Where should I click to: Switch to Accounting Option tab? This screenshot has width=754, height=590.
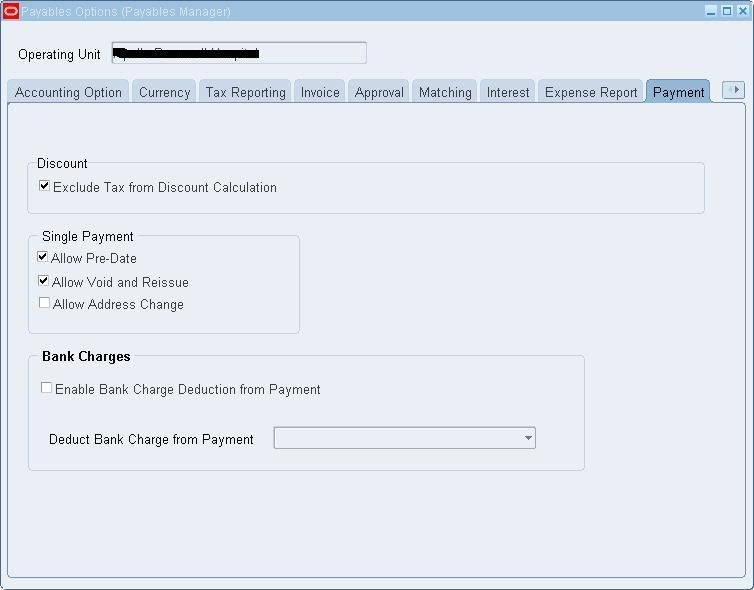pyautogui.click(x=68, y=92)
